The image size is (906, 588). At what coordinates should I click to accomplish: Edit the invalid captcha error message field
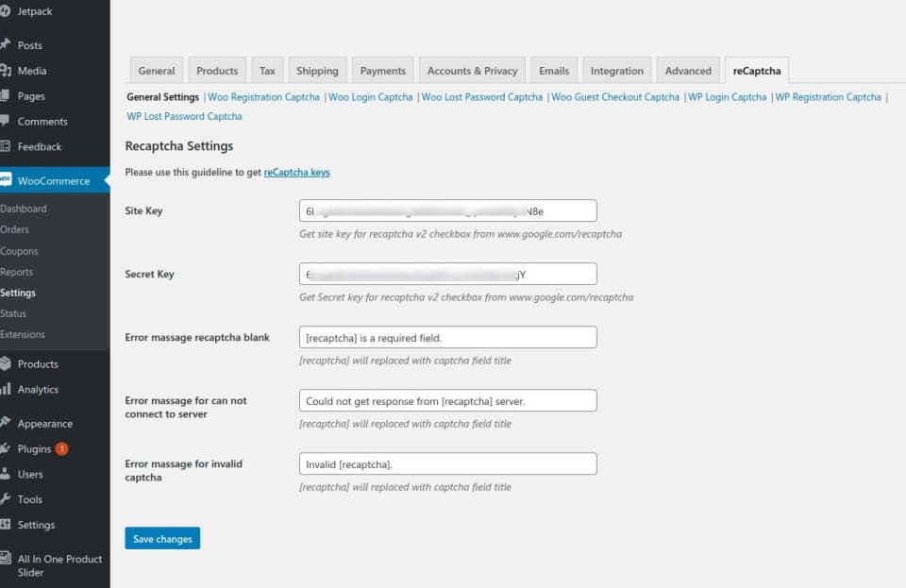click(x=447, y=463)
